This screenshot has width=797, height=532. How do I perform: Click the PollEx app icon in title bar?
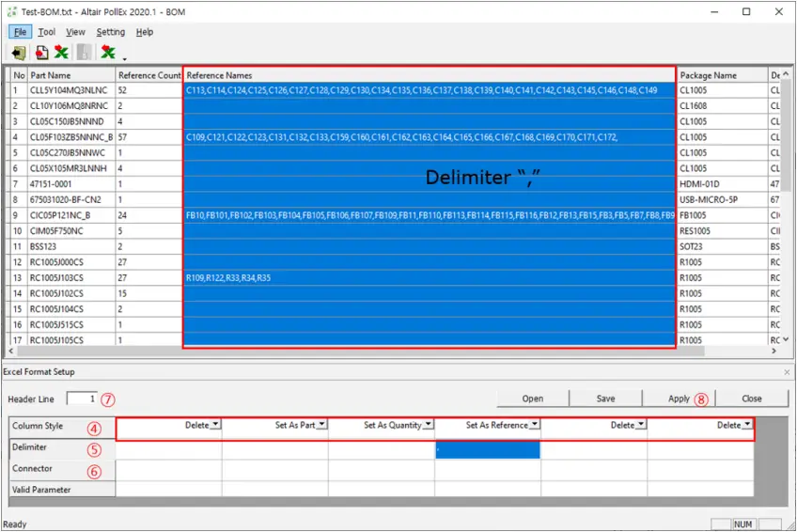coord(11,11)
